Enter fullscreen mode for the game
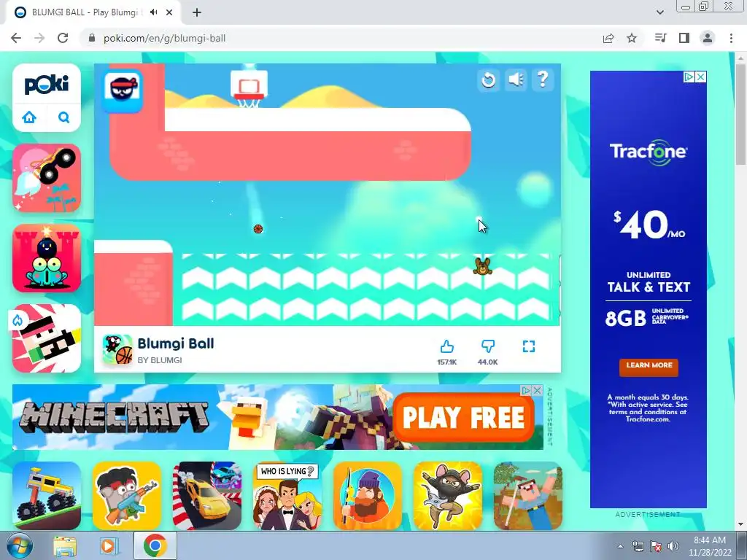 [x=529, y=346]
